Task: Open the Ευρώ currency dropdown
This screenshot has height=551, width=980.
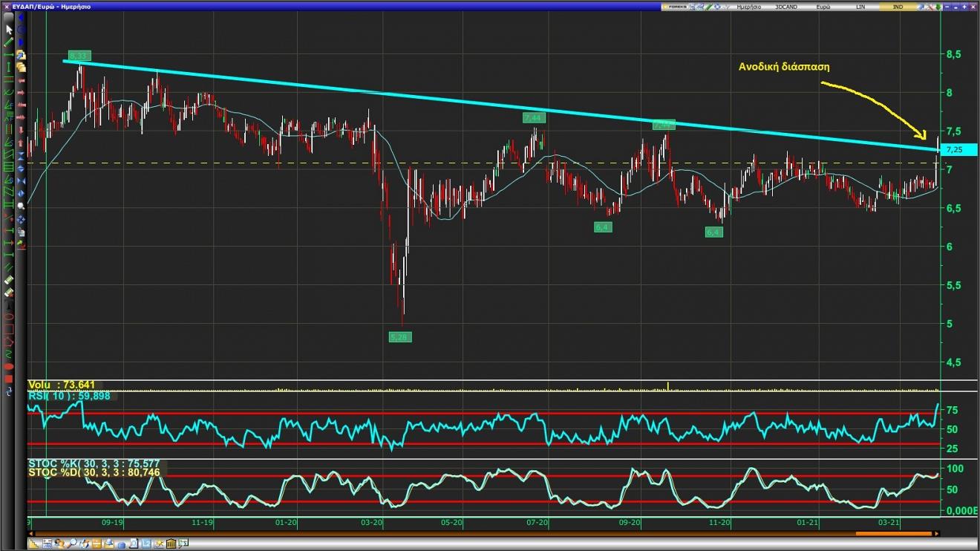Action: 823,7
